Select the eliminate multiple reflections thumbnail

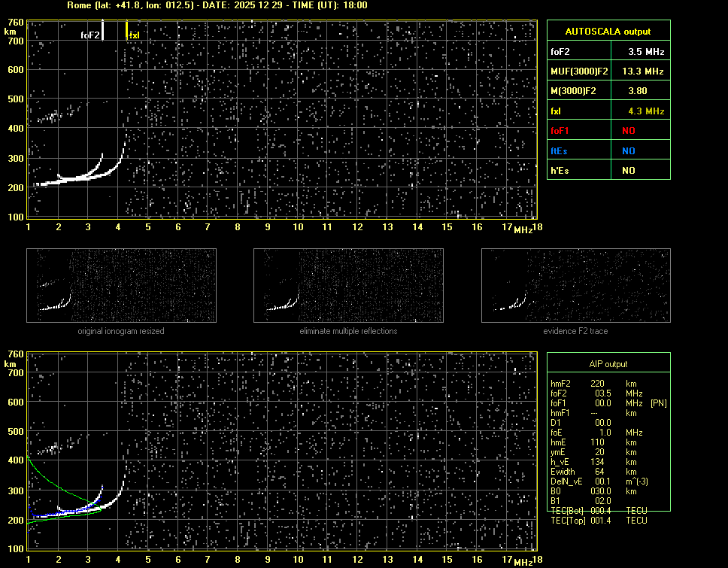[x=348, y=285]
